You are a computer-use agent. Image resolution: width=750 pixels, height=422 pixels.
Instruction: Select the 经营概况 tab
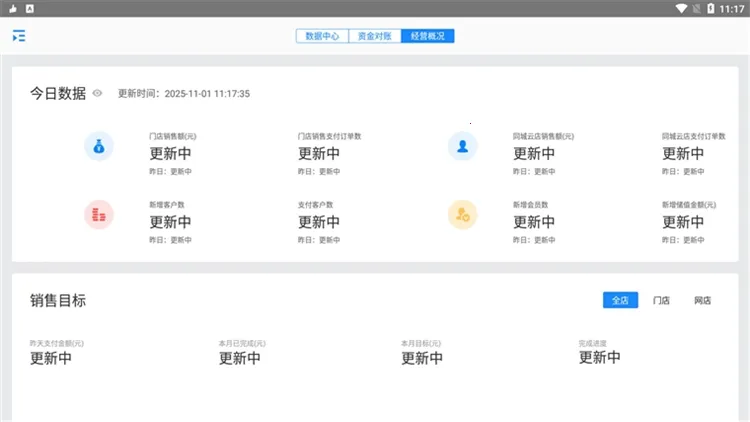[x=427, y=36]
